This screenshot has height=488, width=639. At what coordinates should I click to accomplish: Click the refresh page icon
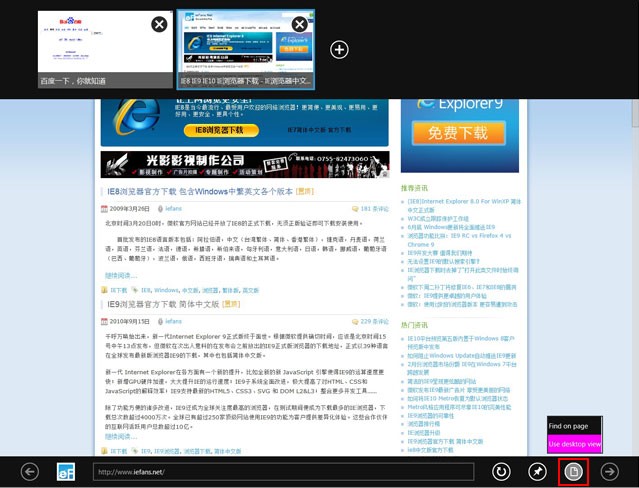tap(501, 472)
